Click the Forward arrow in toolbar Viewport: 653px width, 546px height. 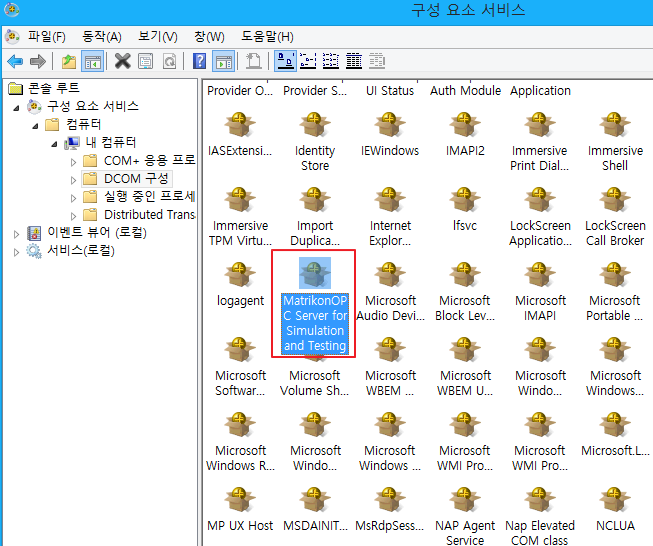pos(38,62)
